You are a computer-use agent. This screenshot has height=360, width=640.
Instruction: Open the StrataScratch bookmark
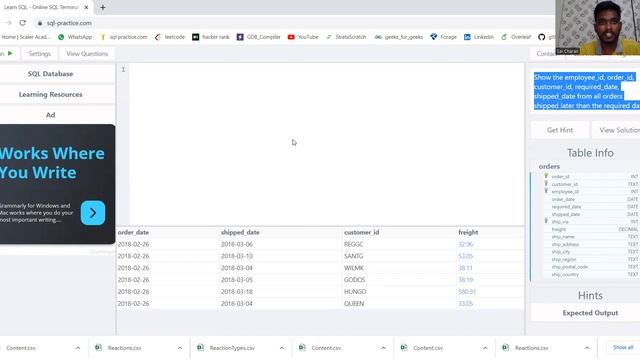pyautogui.click(x=346, y=37)
